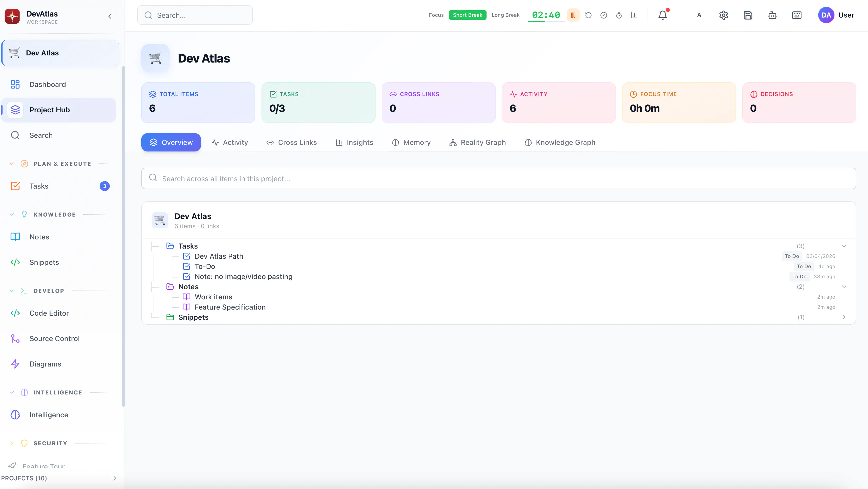Go to Project Hub in the sidebar
Viewport: 868px width, 489px height.
(59, 110)
